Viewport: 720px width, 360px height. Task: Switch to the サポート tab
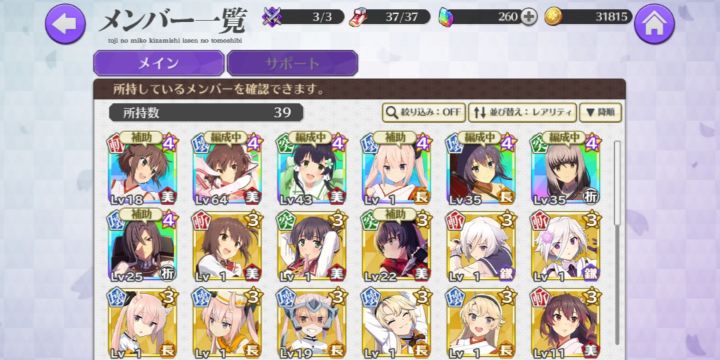click(x=292, y=63)
